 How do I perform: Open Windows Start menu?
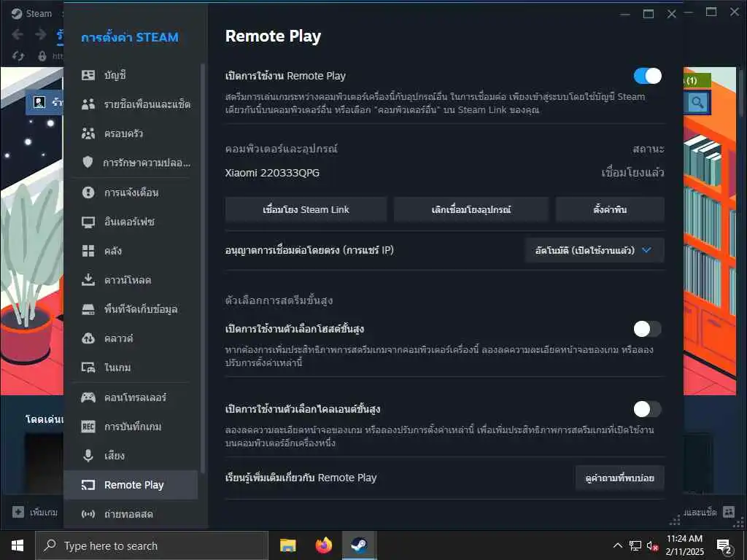pos(18,545)
